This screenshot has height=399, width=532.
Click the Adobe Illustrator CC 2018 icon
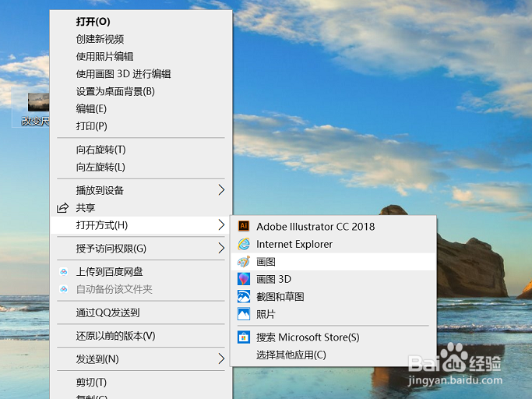(244, 226)
